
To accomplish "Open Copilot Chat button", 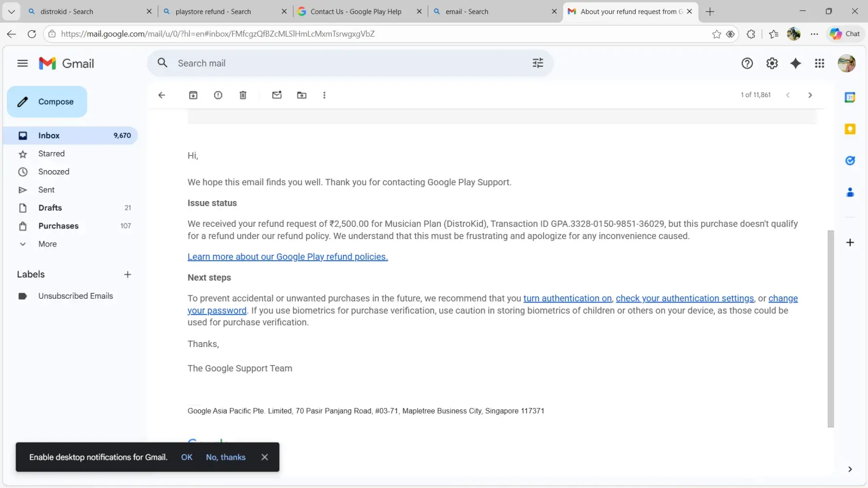I will tap(846, 34).
